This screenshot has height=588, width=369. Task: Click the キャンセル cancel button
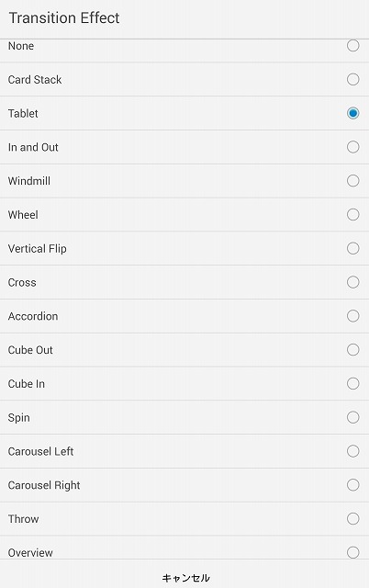click(x=185, y=578)
